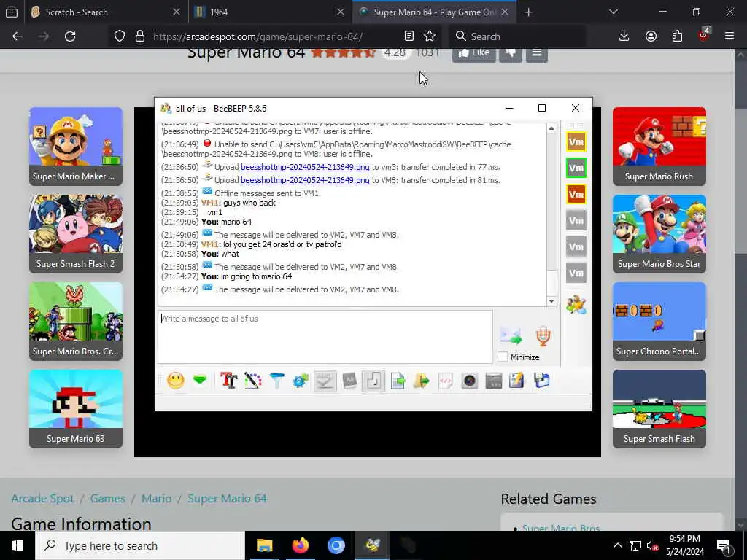Open the beesshottmp link uploaded to VM6

[x=305, y=180]
